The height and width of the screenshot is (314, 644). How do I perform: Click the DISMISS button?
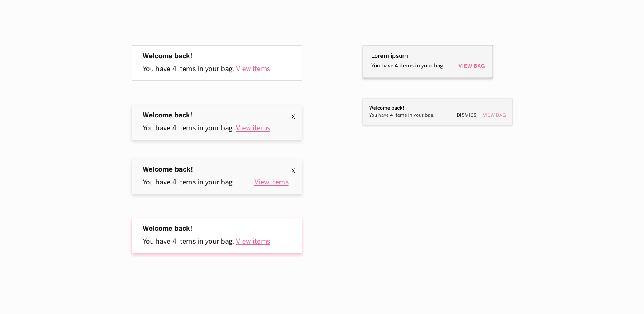pyautogui.click(x=466, y=115)
